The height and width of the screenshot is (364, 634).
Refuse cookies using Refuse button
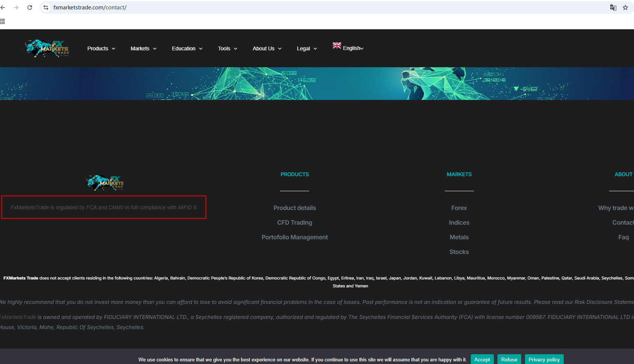[x=509, y=359]
